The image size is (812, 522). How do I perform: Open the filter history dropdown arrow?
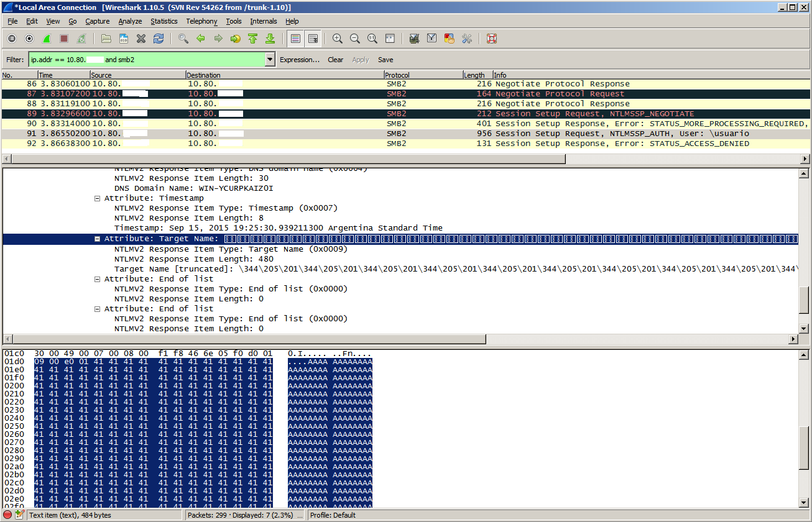coord(270,60)
